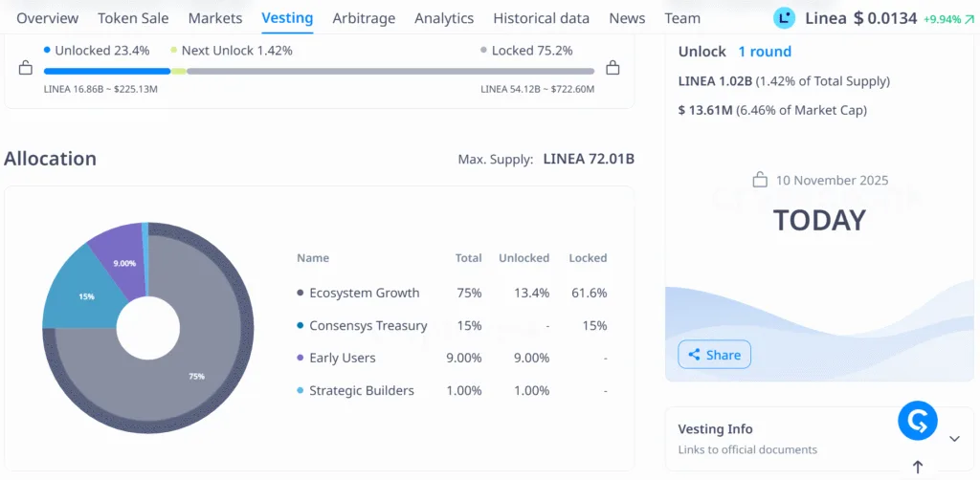Open the Analytics tab
The height and width of the screenshot is (480, 980).
tap(444, 18)
